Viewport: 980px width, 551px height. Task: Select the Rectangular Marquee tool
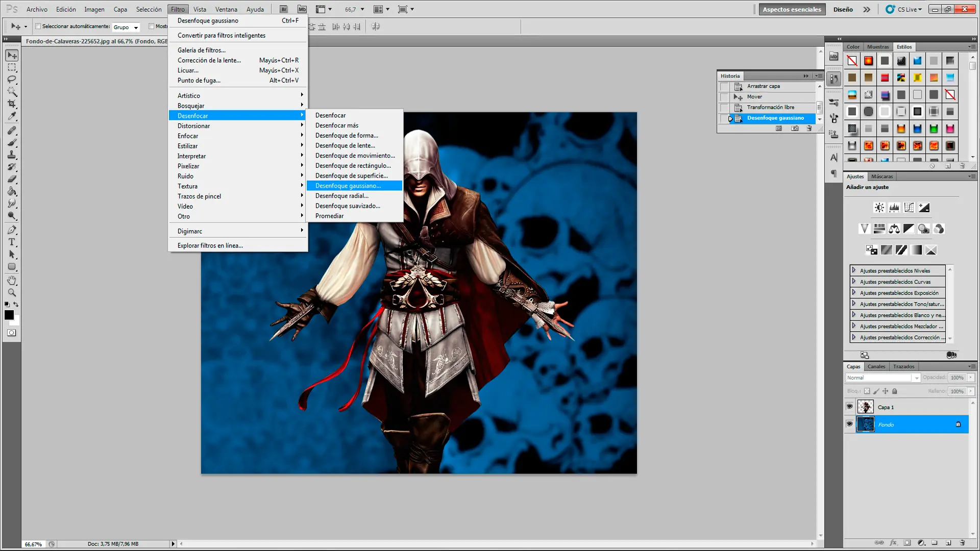pos(12,67)
